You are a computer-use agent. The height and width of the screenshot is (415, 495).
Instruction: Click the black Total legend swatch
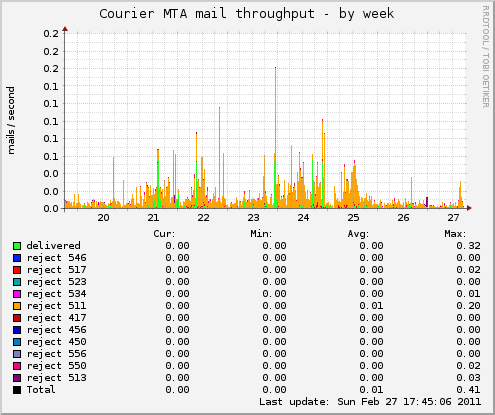(x=17, y=390)
